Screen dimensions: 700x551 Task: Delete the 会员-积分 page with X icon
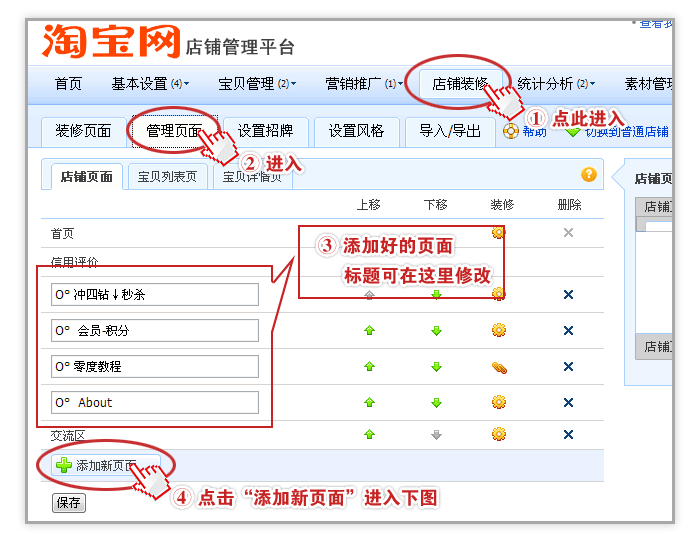click(568, 330)
